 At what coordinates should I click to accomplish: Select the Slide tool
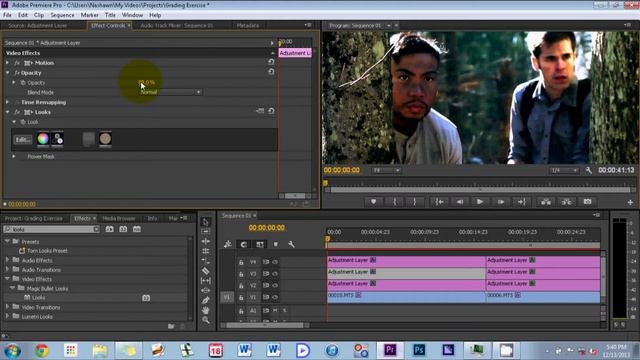tap(206, 290)
